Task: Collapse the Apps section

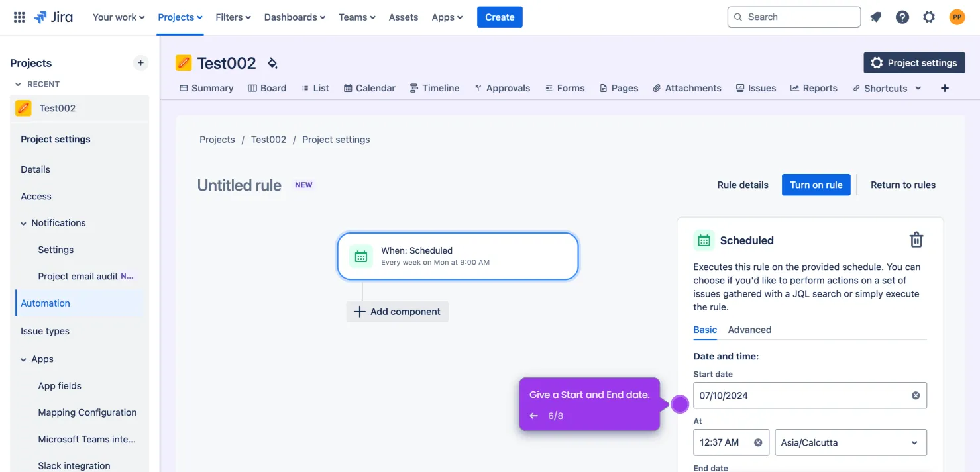Action: [x=24, y=359]
